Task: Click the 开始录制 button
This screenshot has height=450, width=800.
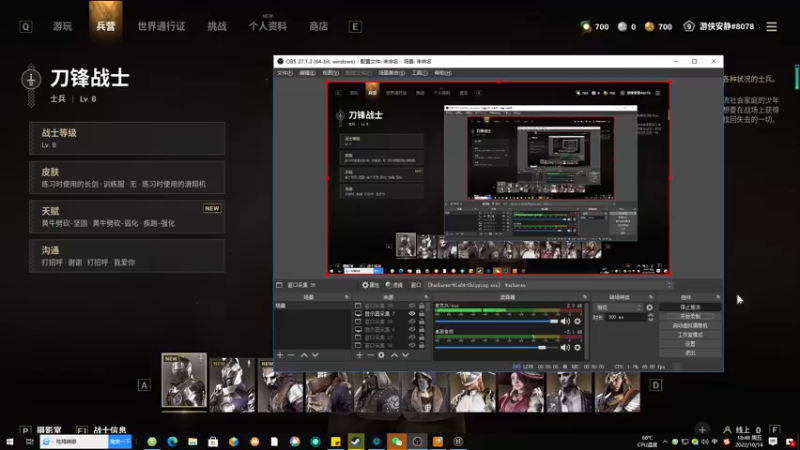Action: (x=690, y=316)
